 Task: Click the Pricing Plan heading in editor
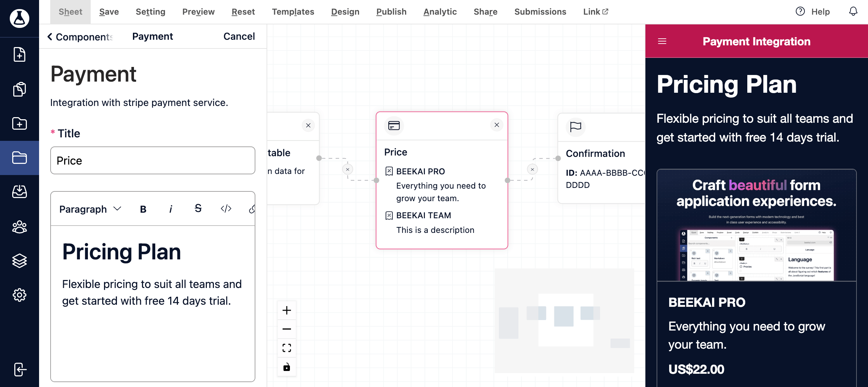click(121, 252)
